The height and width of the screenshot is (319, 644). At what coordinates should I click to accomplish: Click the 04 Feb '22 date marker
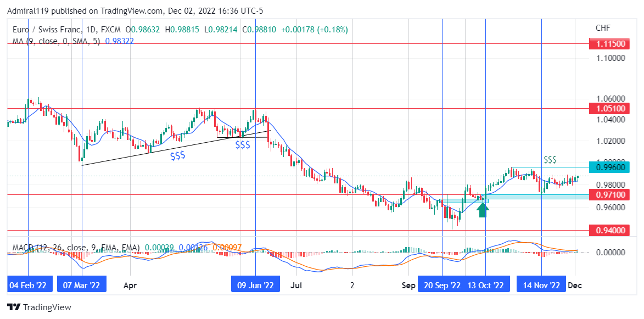point(30,285)
